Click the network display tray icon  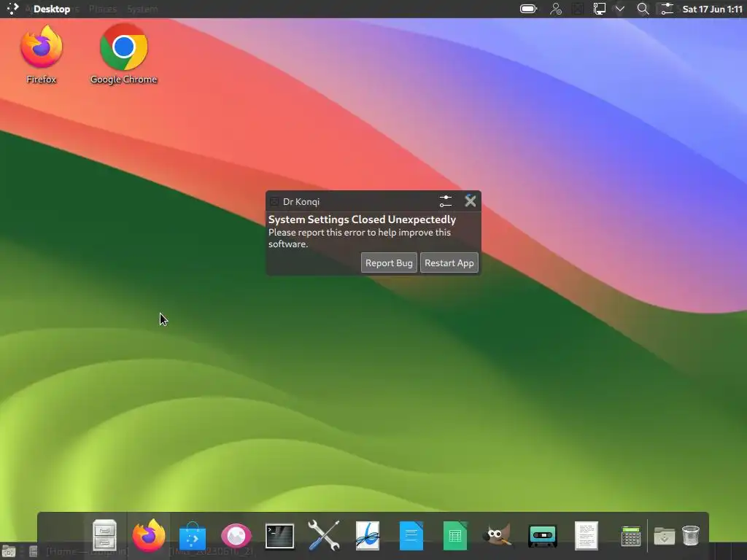click(600, 9)
